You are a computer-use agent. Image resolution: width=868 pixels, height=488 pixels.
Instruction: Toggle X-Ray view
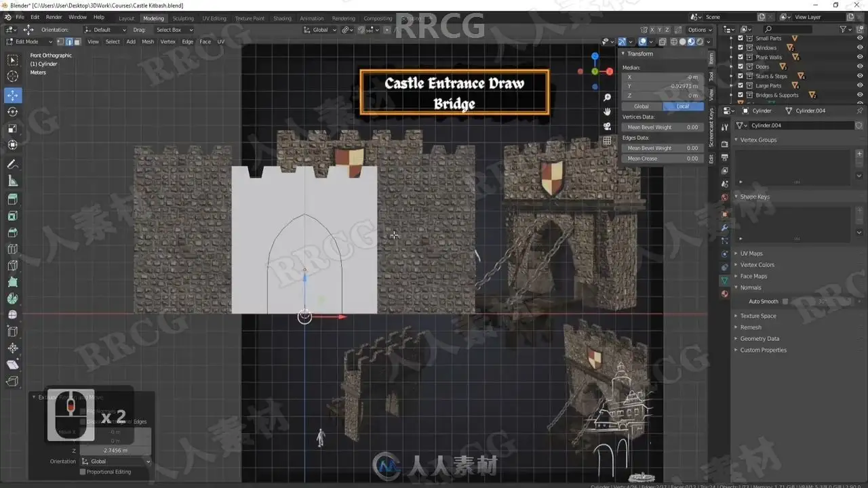point(663,41)
